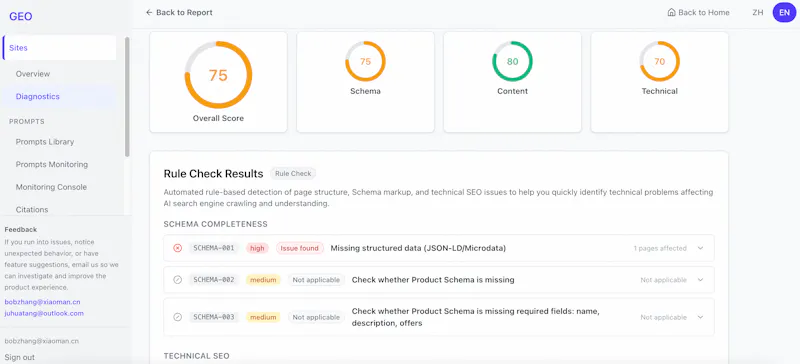
Task: Click the Content score 80 ring
Action: coord(512,61)
